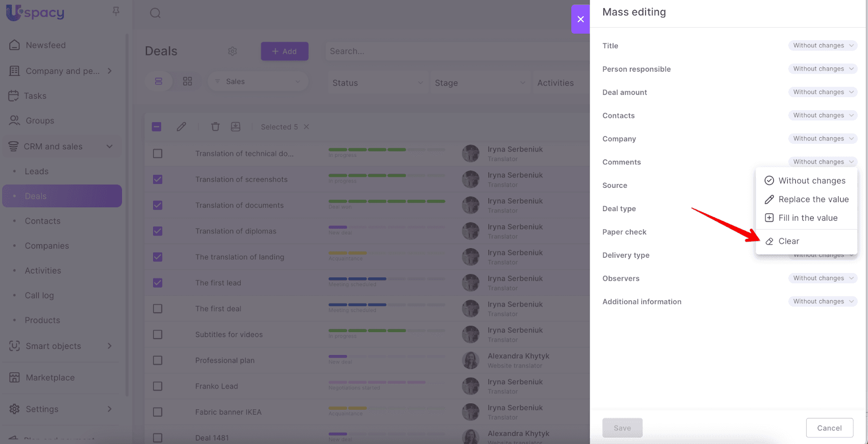Image resolution: width=868 pixels, height=444 pixels.
Task: Click the purple Add button
Action: point(284,52)
